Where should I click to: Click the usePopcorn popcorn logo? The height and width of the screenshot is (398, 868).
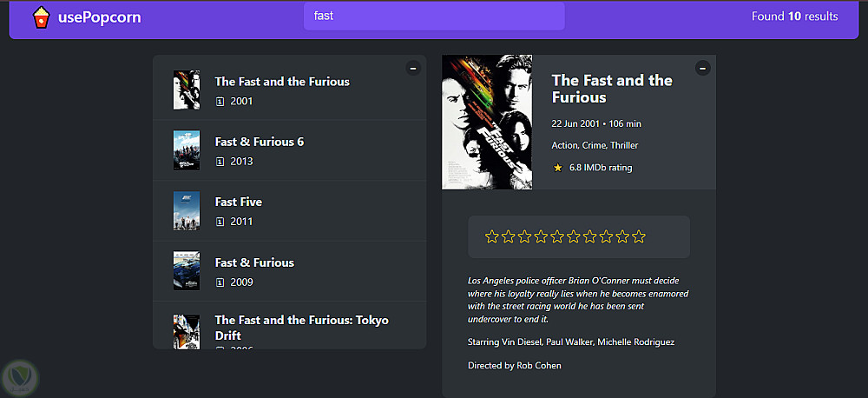[x=41, y=17]
